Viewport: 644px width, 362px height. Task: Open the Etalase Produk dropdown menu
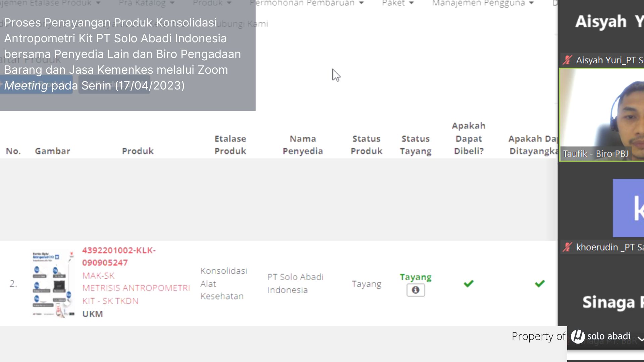50,3
